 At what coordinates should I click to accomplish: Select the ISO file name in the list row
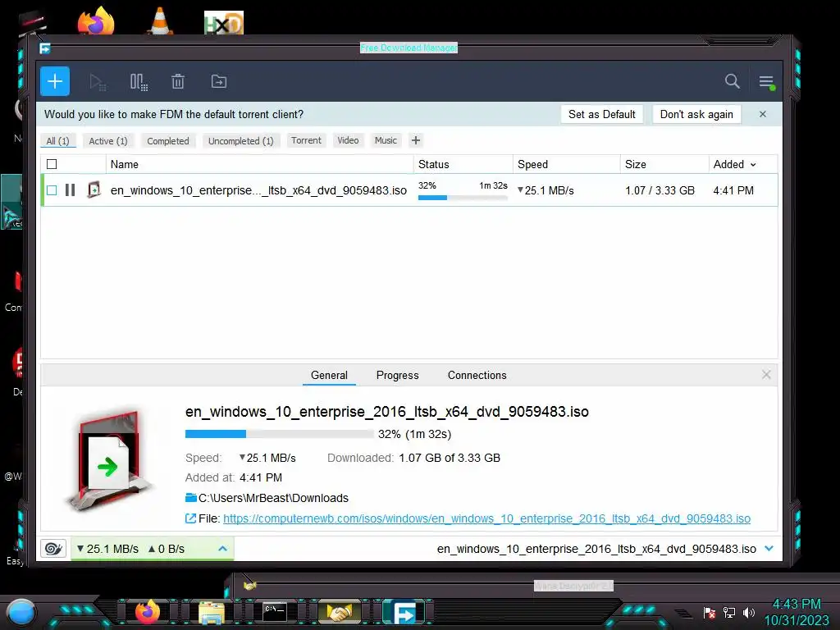pyautogui.click(x=258, y=190)
